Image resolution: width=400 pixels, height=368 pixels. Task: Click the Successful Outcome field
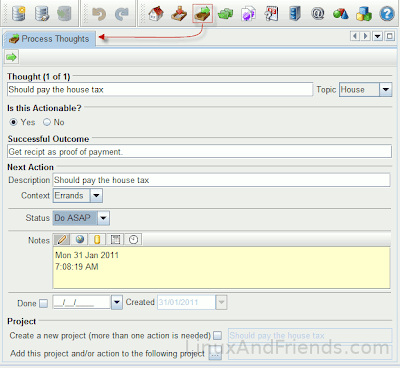click(x=199, y=151)
